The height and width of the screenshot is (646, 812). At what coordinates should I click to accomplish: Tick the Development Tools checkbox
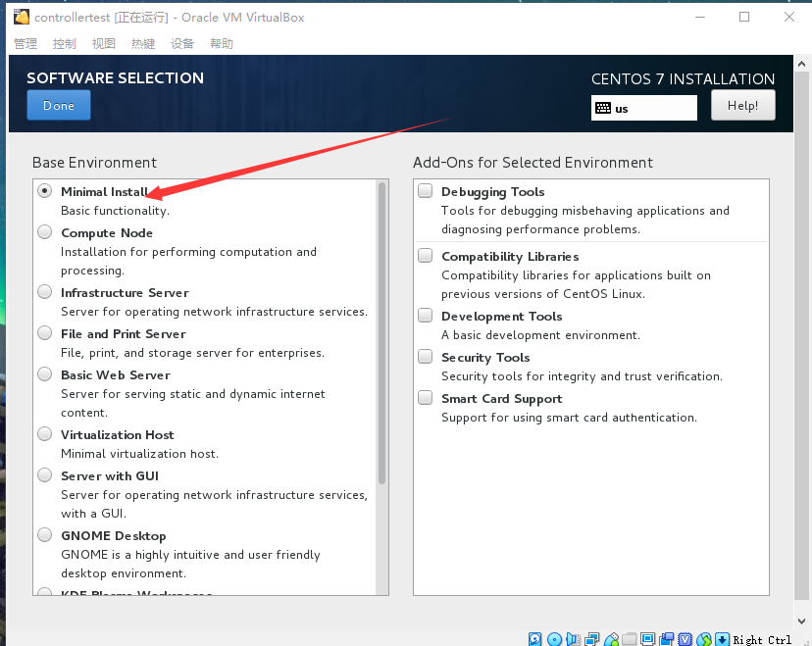tap(426, 316)
